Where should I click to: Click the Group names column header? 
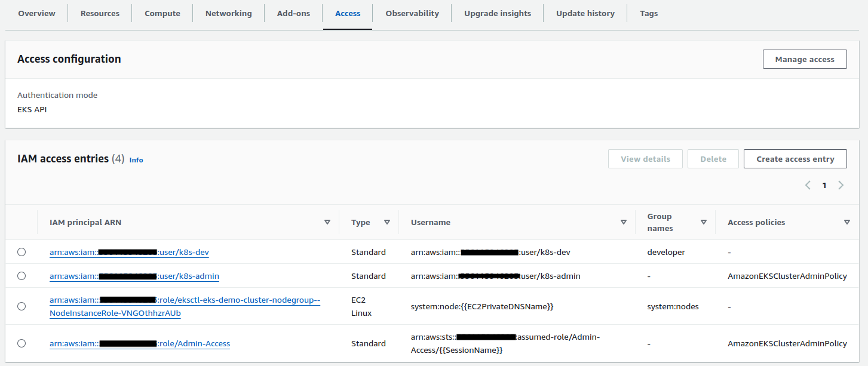[660, 222]
